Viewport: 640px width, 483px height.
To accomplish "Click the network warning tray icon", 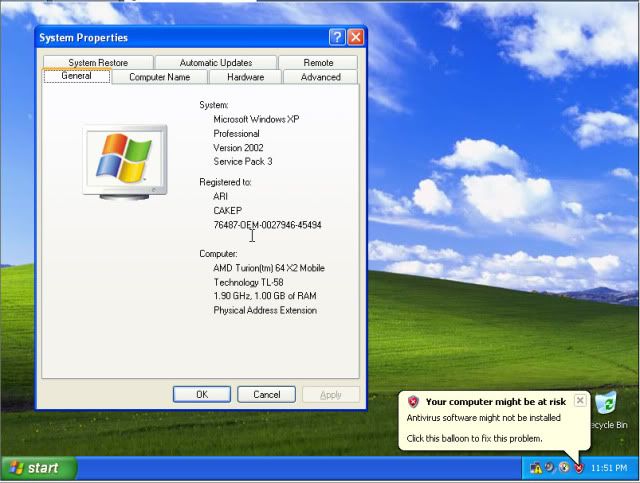I will [536, 468].
